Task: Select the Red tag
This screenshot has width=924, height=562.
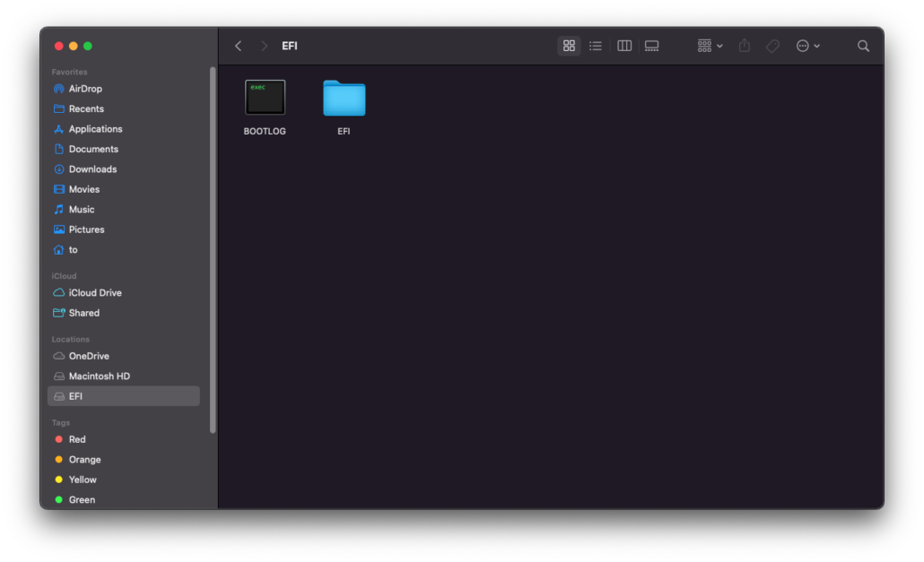Action: (75, 438)
